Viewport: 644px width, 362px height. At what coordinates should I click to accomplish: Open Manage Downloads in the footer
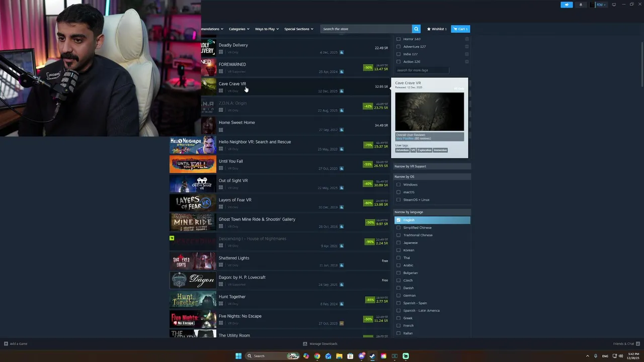point(320,344)
